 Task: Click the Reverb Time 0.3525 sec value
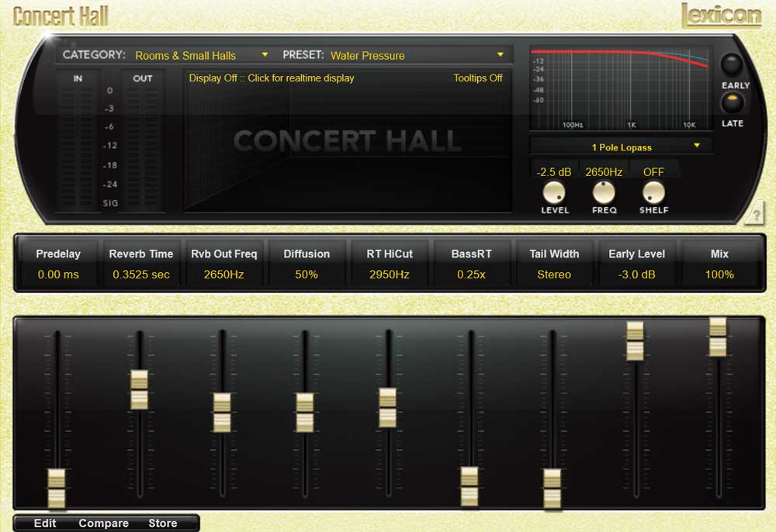(141, 275)
